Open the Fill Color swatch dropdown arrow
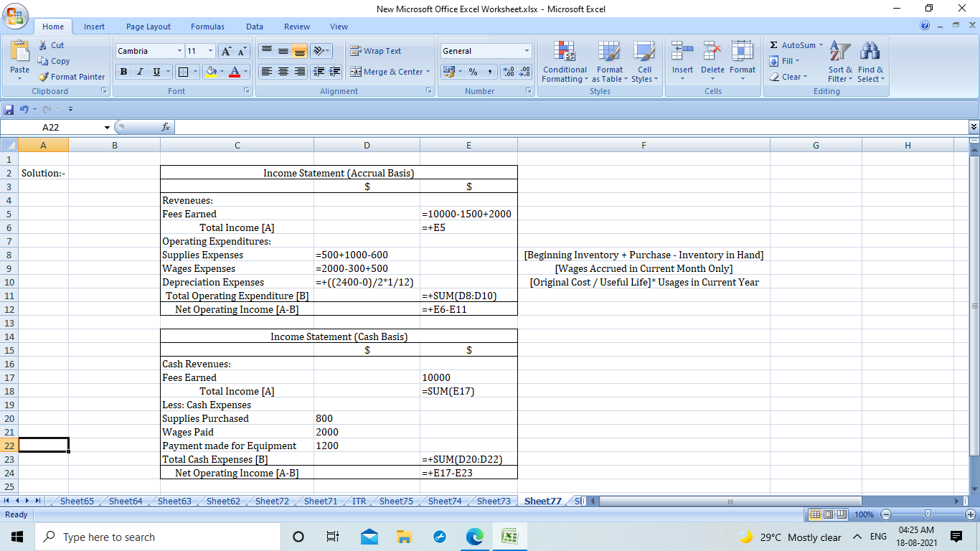Image resolution: width=980 pixels, height=551 pixels. (x=222, y=72)
